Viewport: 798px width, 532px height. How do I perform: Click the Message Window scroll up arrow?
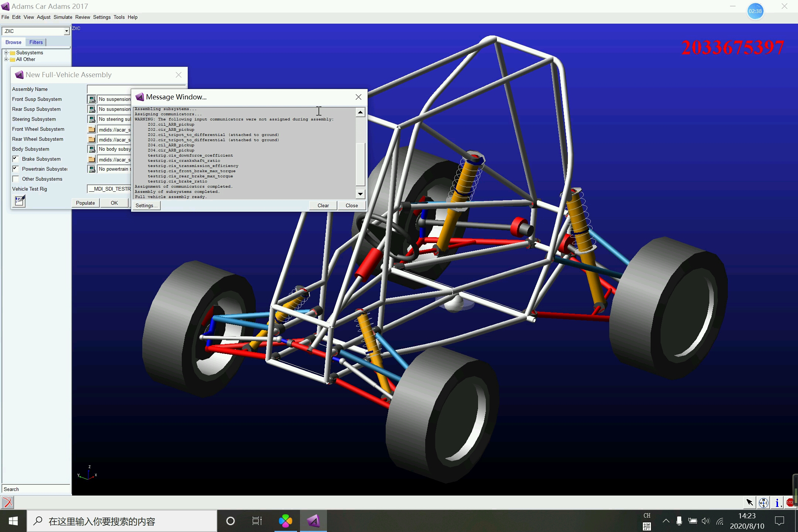(x=360, y=112)
